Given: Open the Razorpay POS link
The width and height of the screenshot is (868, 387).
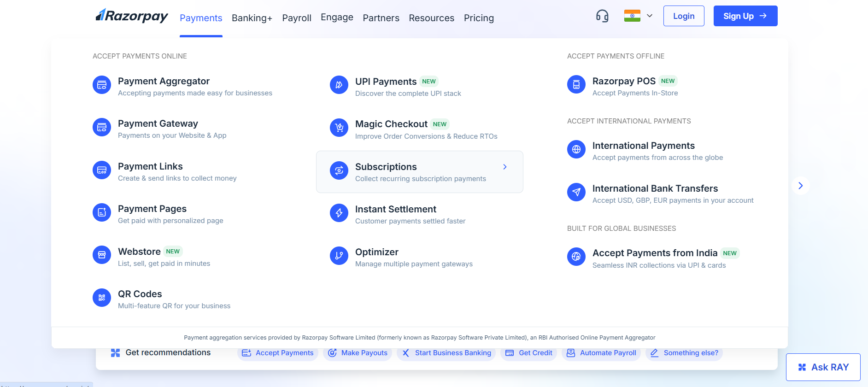Looking at the screenshot, I should [624, 81].
